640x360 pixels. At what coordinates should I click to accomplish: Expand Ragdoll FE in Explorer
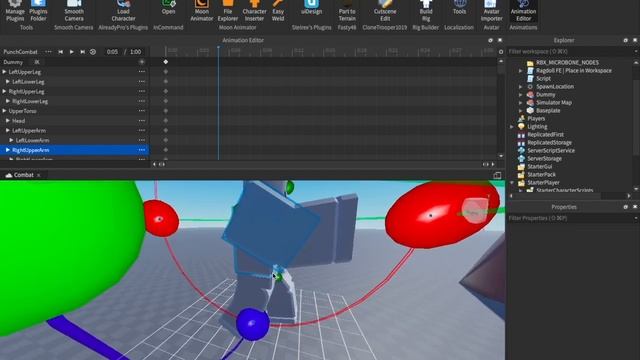click(520, 71)
